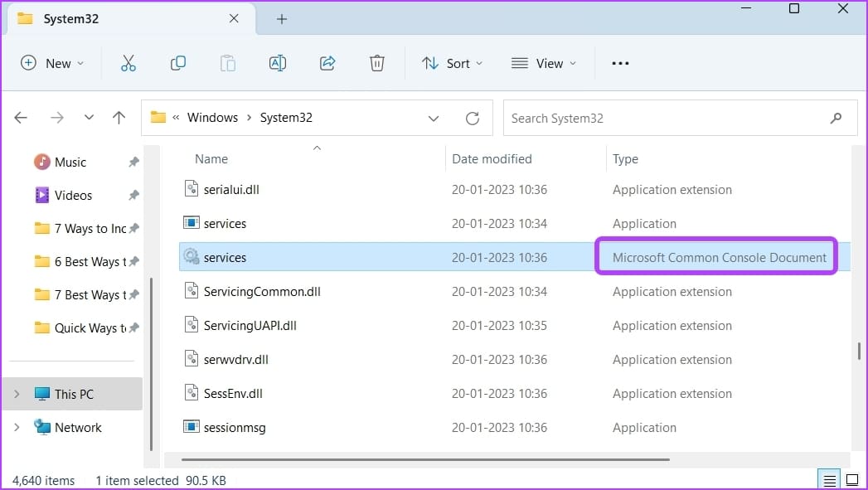This screenshot has width=868, height=490.
Task: Click the file list vertical scrollbar thumb
Action: click(x=859, y=351)
